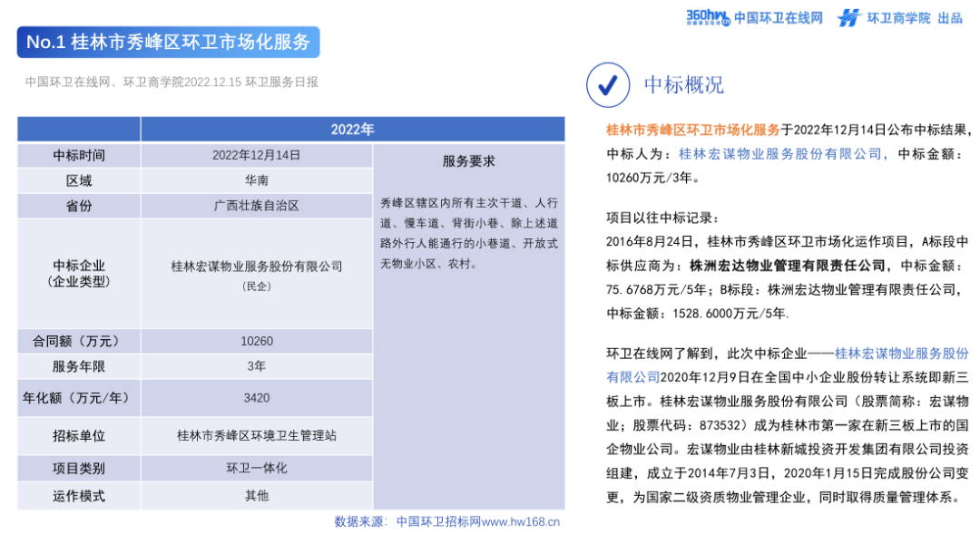Click the 环卫商学院 H-shaped logo

coord(848,17)
